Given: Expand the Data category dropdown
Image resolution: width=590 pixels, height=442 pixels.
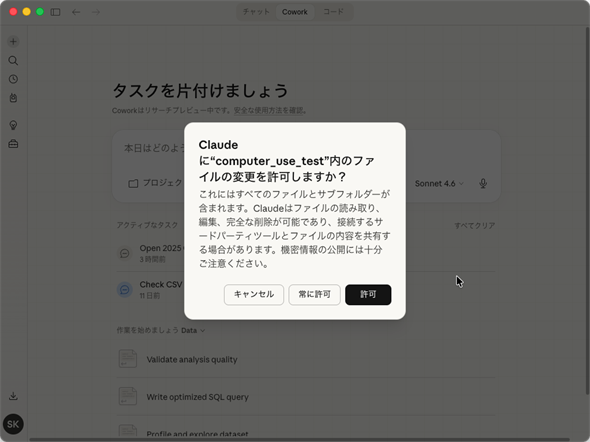Looking at the screenshot, I should [x=193, y=330].
